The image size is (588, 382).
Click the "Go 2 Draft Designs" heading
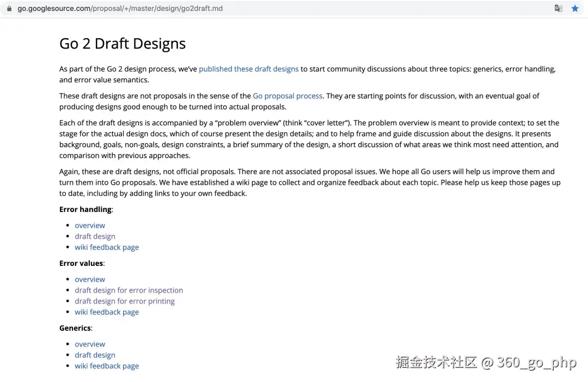tap(122, 44)
